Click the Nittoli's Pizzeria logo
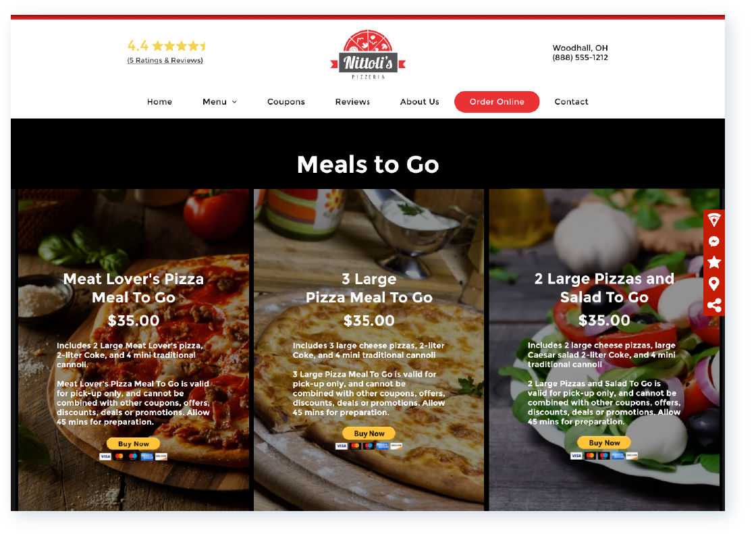The height and width of the screenshot is (534, 756). coord(368,55)
